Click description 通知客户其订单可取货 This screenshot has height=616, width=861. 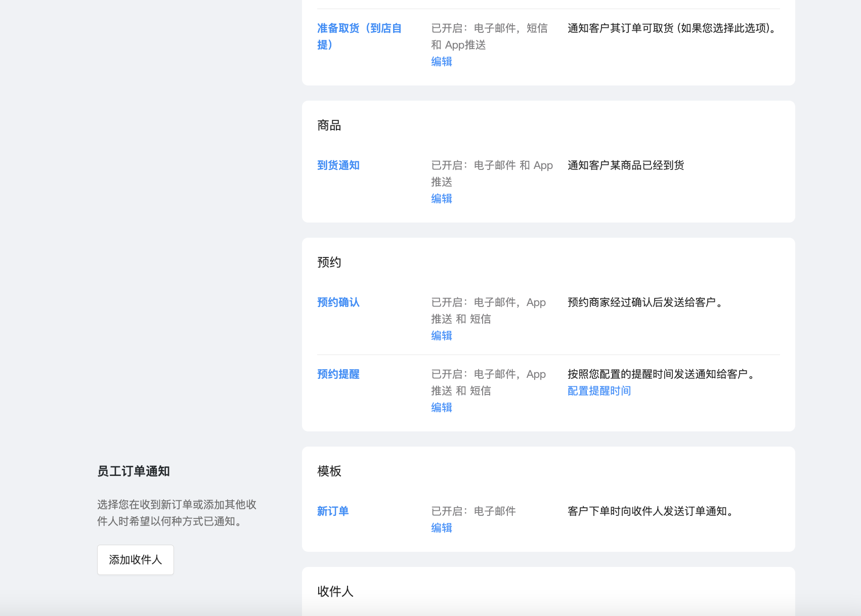pyautogui.click(x=673, y=28)
